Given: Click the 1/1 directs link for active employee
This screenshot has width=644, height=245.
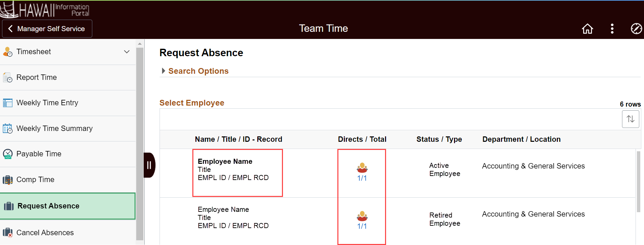Looking at the screenshot, I should pyautogui.click(x=361, y=177).
